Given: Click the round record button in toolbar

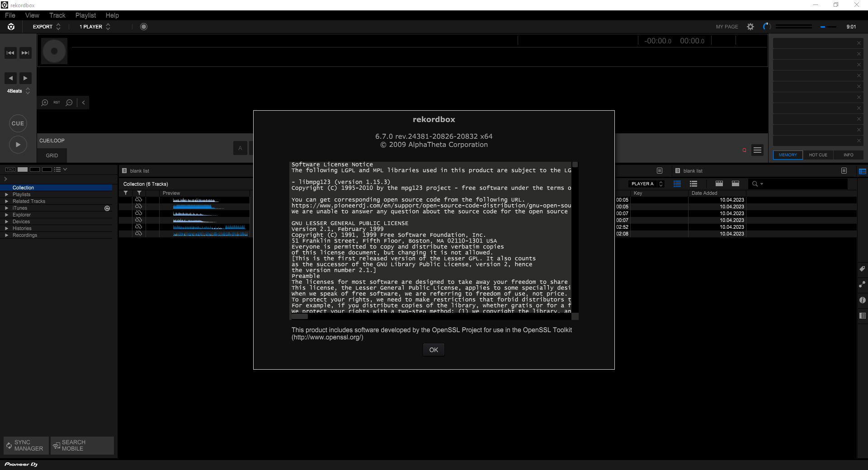Looking at the screenshot, I should pos(144,27).
